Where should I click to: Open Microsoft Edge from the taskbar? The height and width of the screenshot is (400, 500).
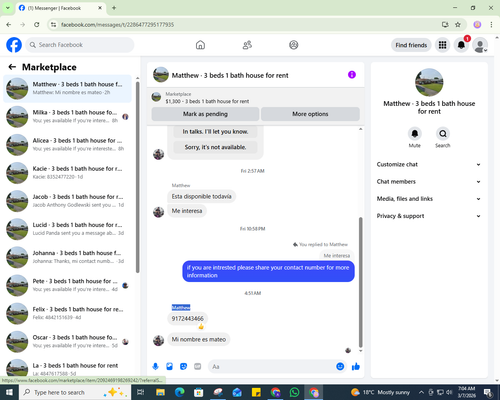[179, 392]
